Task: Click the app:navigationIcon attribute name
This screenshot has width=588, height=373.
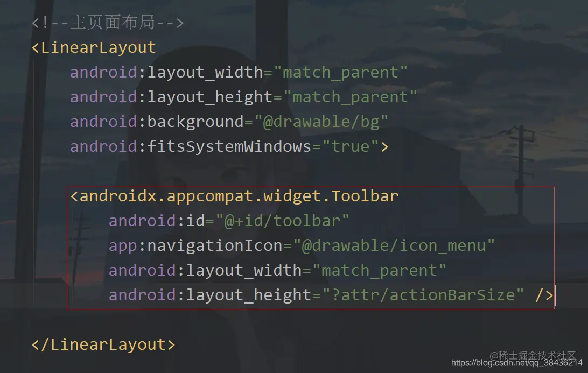Action: tap(195, 245)
